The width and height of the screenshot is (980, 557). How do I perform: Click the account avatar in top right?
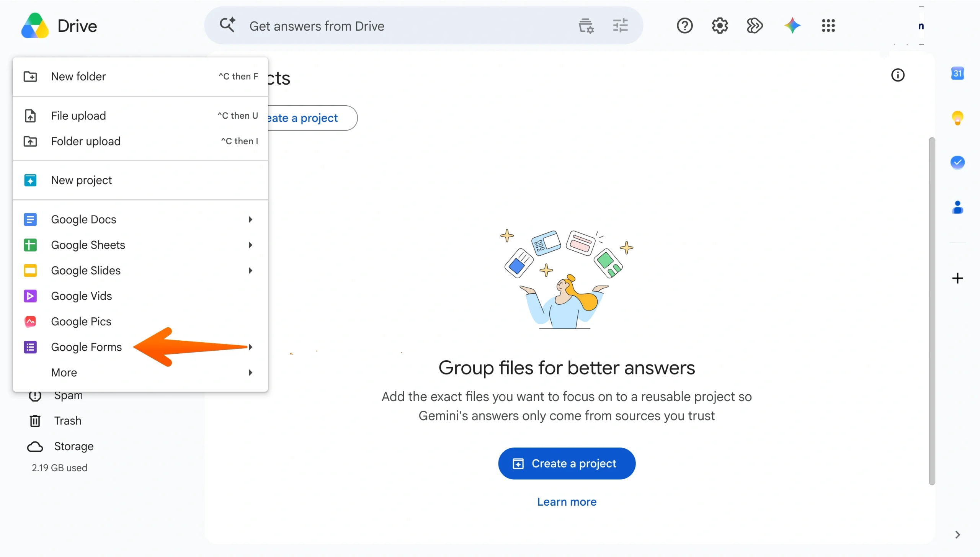pos(921,26)
